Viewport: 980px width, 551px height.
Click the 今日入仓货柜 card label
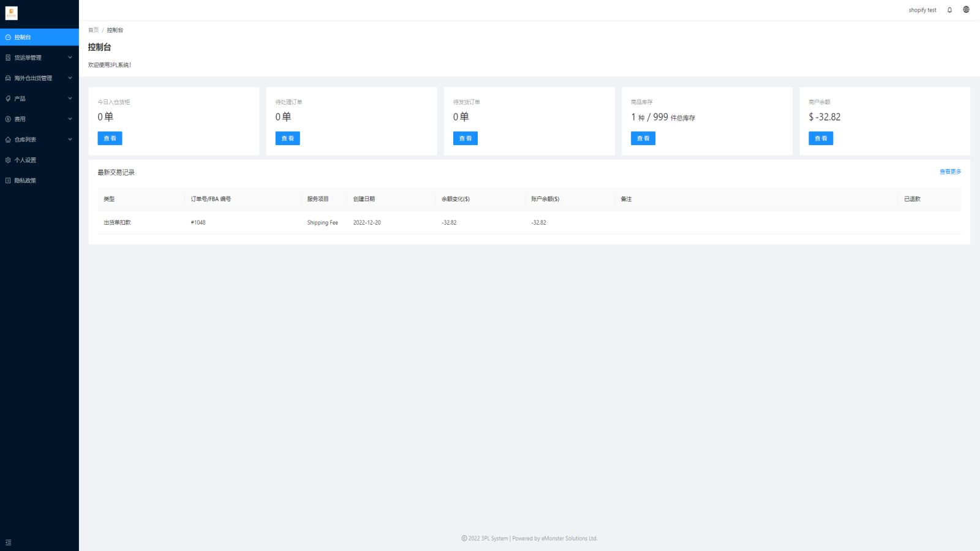(x=114, y=102)
